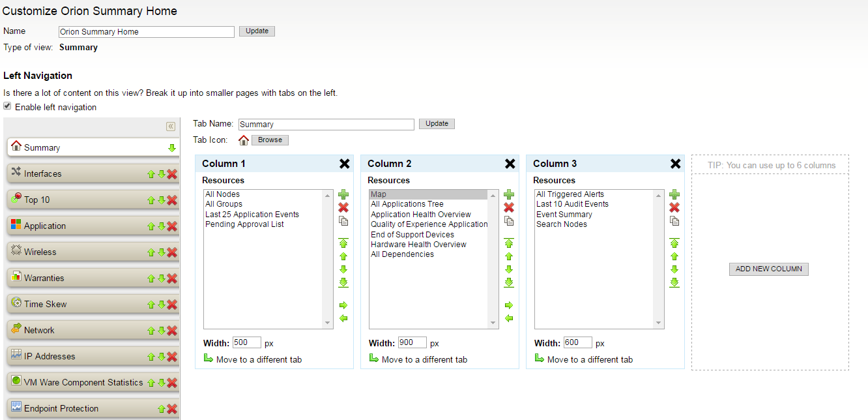The height and width of the screenshot is (420, 868).
Task: Delete selected resource from Column 3
Action: coord(674,207)
